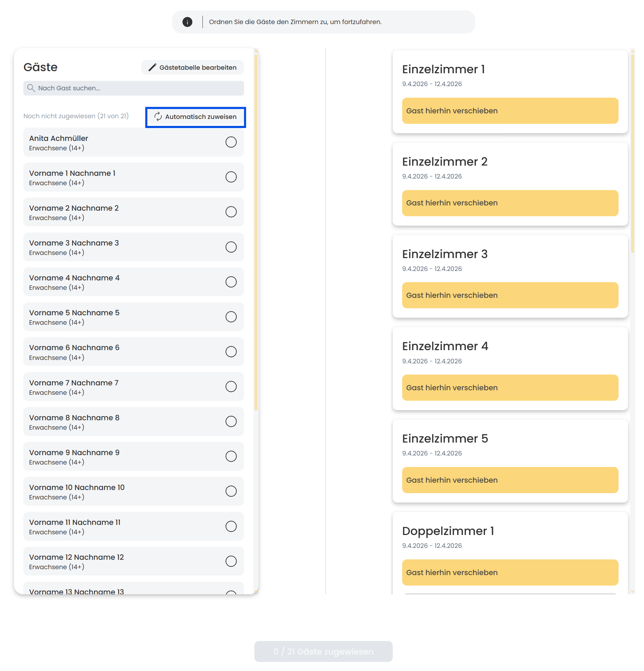Choose the Vorname 5 Nachname 5 radio button
The height and width of the screenshot is (671, 644).
231,317
